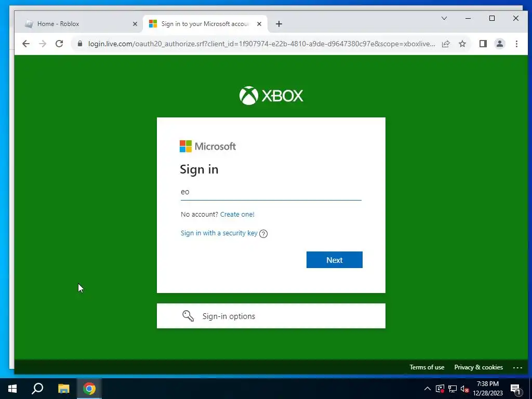Focus the email field containing 'eo'

coord(271,192)
